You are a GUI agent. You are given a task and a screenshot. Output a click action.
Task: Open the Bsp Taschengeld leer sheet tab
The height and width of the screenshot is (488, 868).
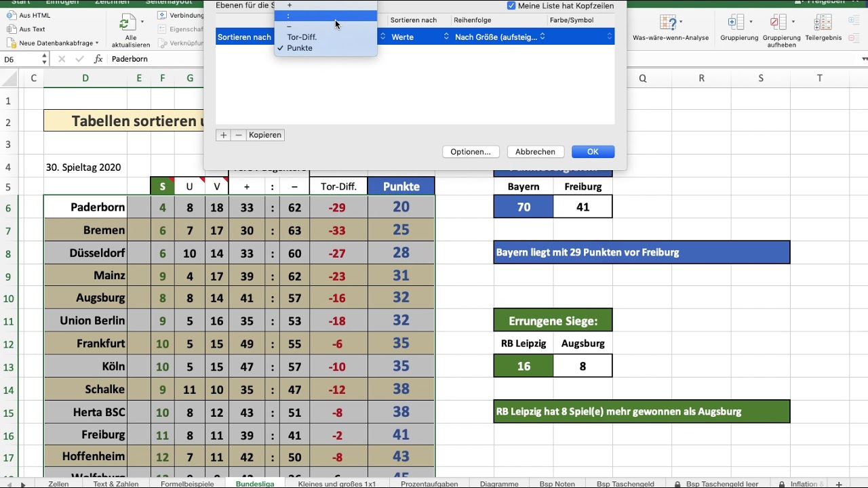(717, 484)
